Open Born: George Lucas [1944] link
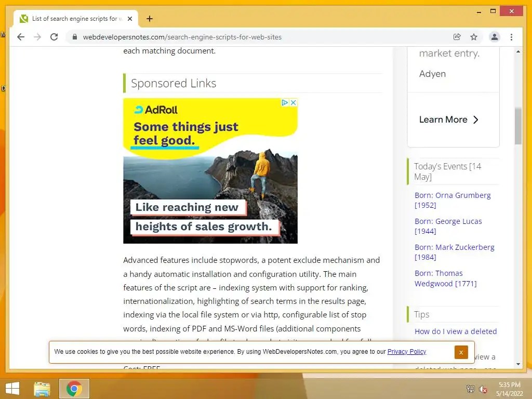The height and width of the screenshot is (399, 532). coord(448,227)
